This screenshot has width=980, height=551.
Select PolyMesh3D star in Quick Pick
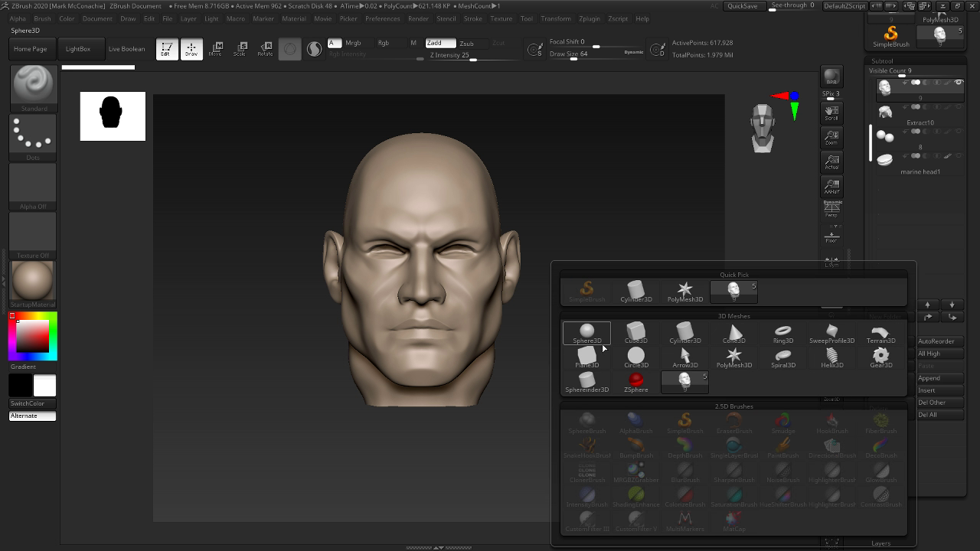coord(684,292)
